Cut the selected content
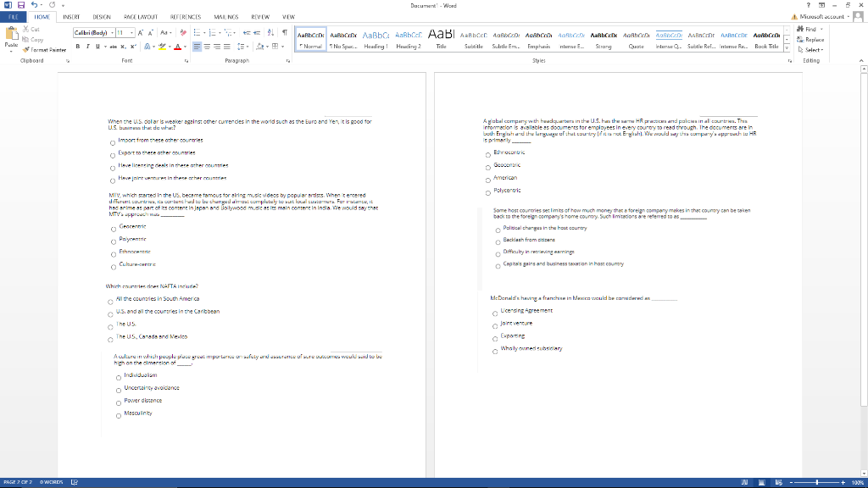 pyautogui.click(x=31, y=29)
